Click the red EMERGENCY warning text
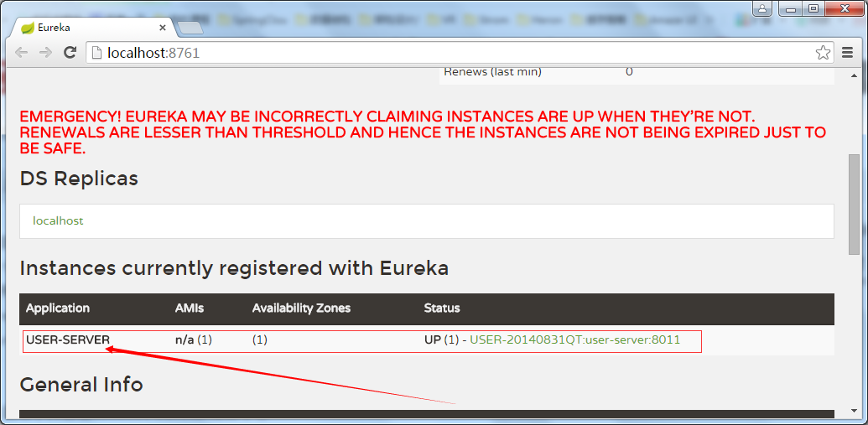This screenshot has height=425, width=868. (x=423, y=132)
